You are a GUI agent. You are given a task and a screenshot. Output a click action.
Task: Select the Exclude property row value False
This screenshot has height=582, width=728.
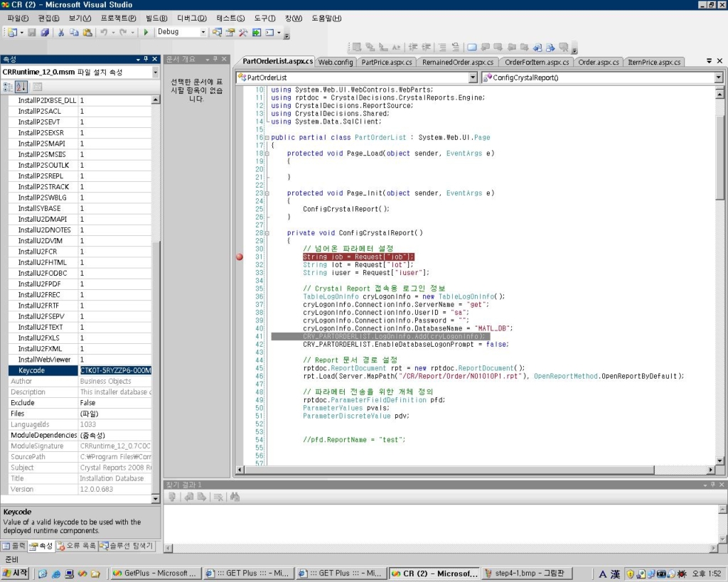click(115, 403)
